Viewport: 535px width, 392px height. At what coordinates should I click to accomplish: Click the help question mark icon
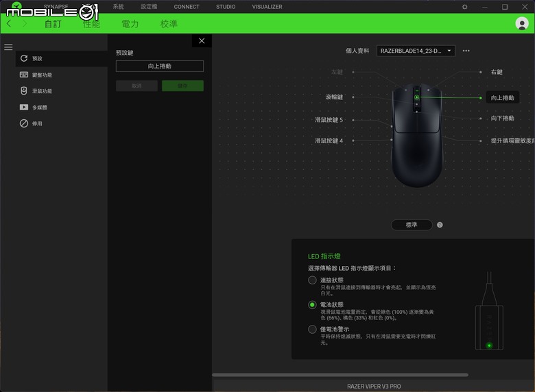pyautogui.click(x=440, y=225)
